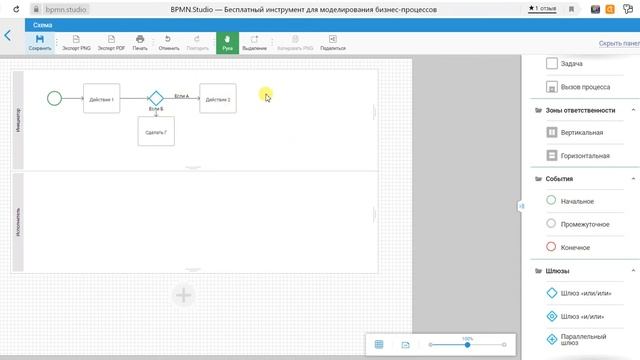
Task: Reload the page with browser refresh icon
Action: coord(16,9)
